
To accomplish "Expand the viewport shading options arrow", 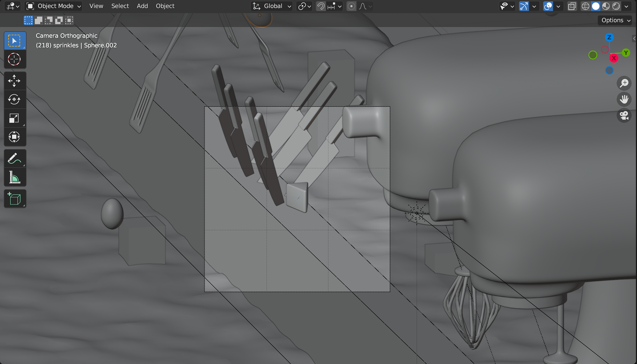I will point(626,6).
